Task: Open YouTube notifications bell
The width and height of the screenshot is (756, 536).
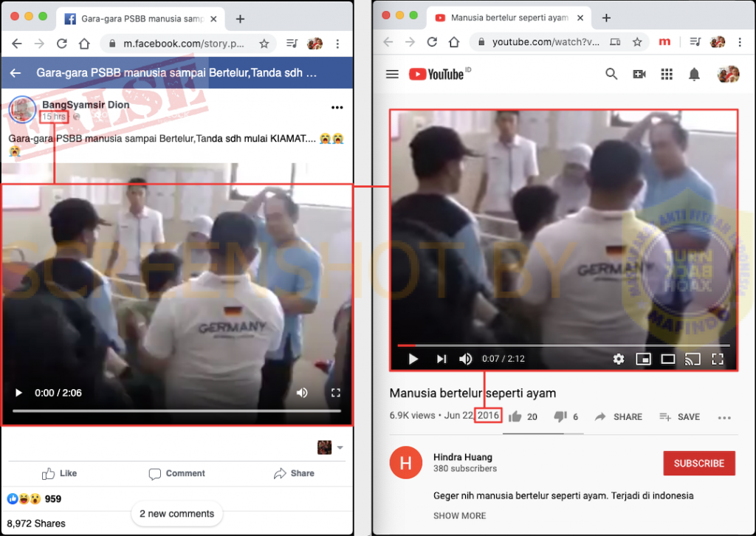Action: coord(694,75)
